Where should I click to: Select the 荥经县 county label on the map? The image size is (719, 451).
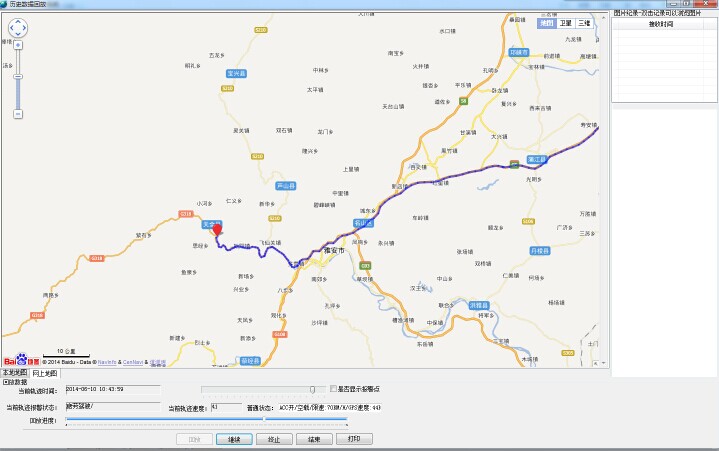point(250,361)
